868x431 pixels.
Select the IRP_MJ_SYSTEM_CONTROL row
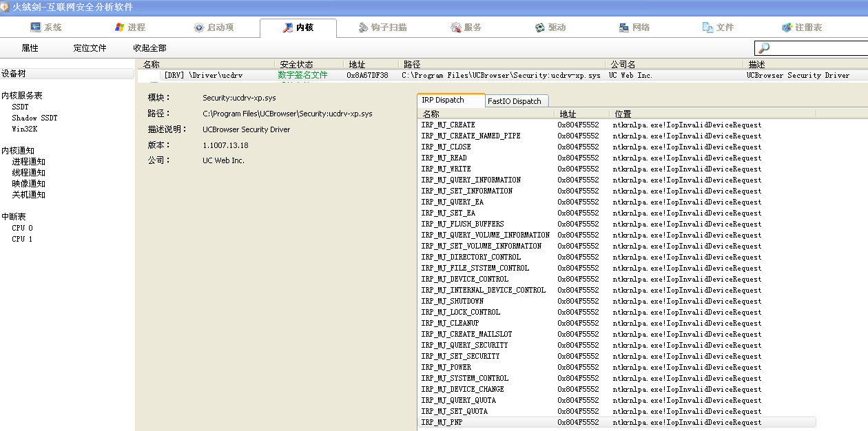click(x=617, y=378)
